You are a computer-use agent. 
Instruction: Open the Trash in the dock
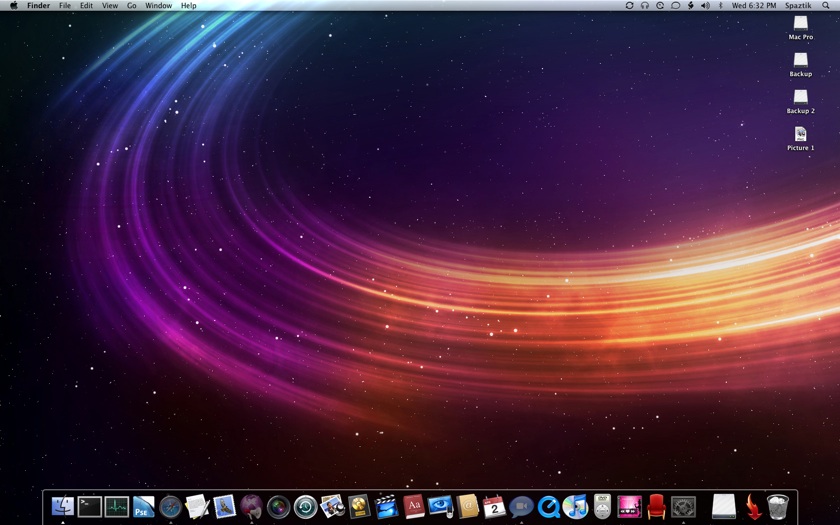[778, 507]
